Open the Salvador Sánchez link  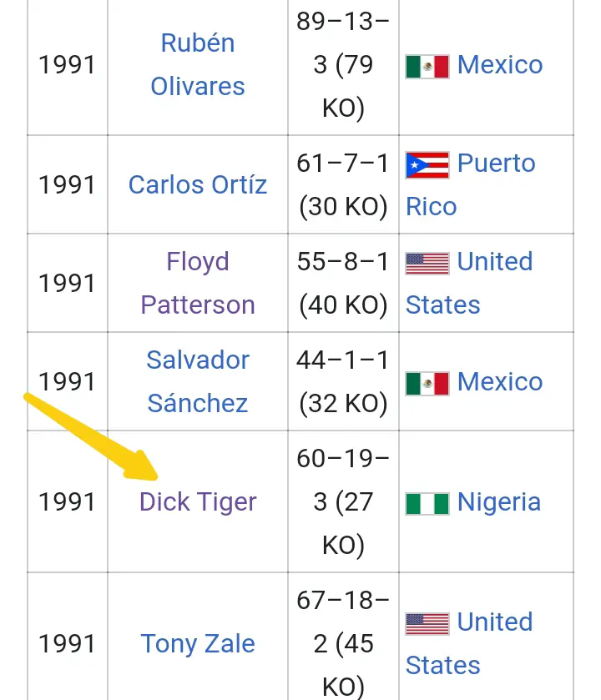click(198, 382)
